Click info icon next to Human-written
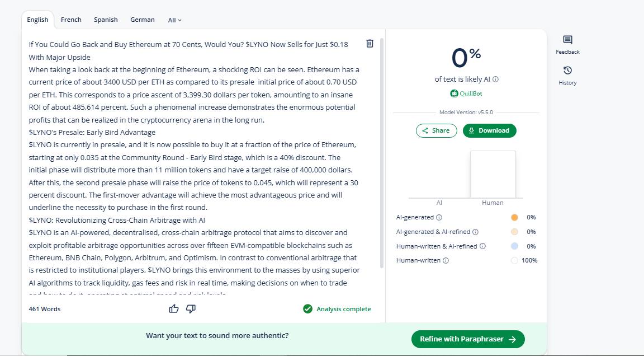 coord(446,260)
